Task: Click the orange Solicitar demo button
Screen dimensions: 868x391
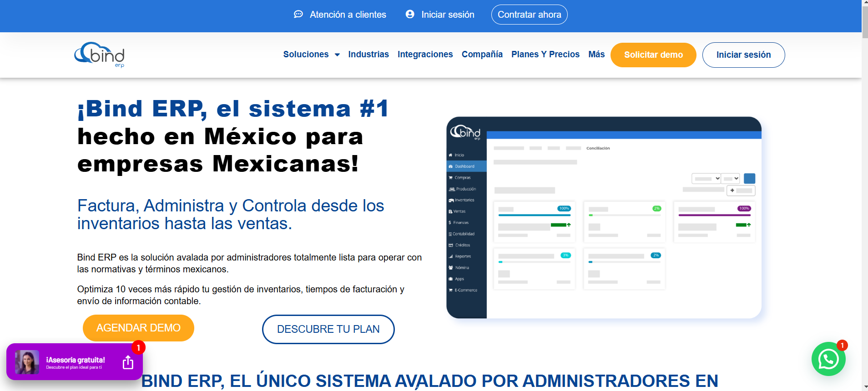Action: tap(653, 55)
